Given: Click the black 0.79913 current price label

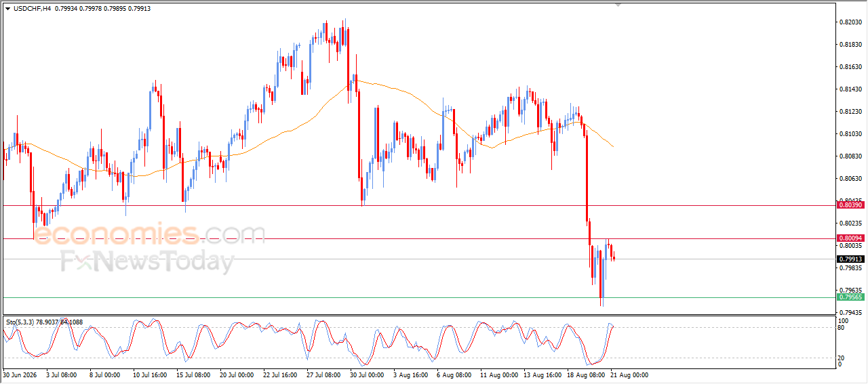Looking at the screenshot, I should [x=850, y=259].
